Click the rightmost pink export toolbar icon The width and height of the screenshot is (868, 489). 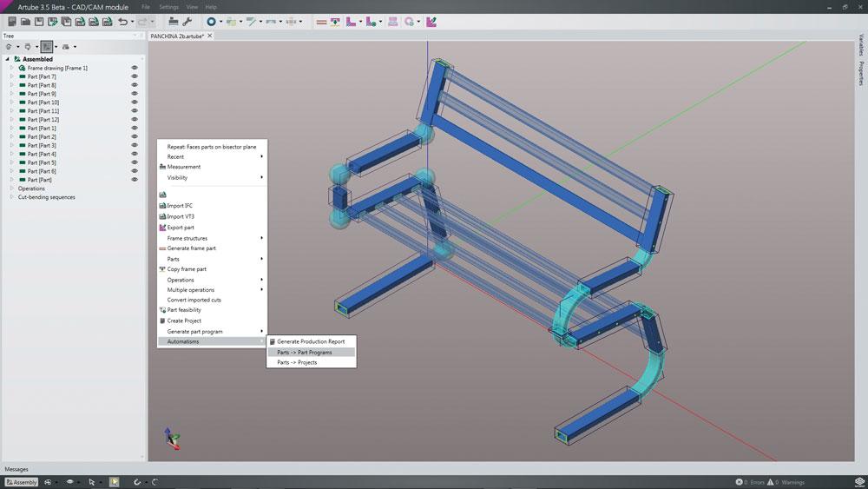pos(431,22)
